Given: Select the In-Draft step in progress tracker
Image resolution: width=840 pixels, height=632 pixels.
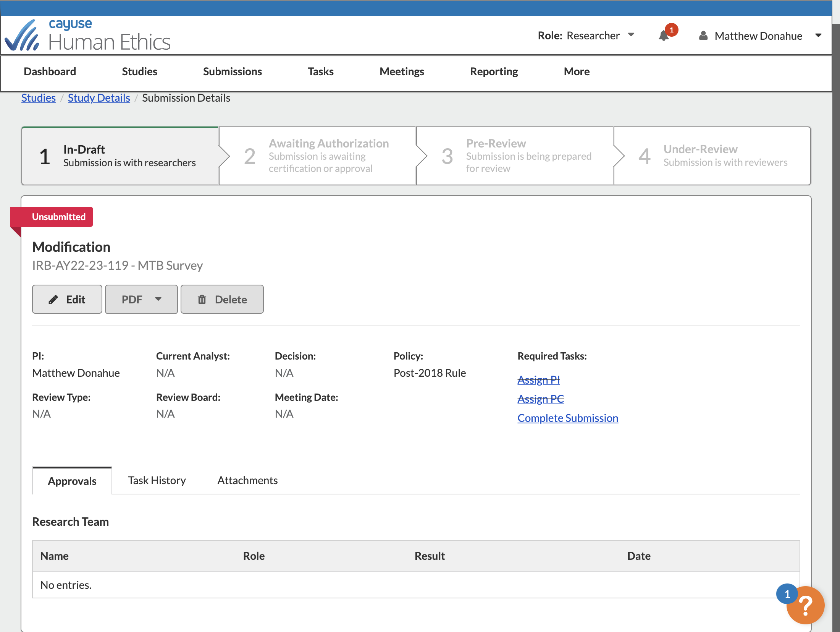Looking at the screenshot, I should [120, 156].
